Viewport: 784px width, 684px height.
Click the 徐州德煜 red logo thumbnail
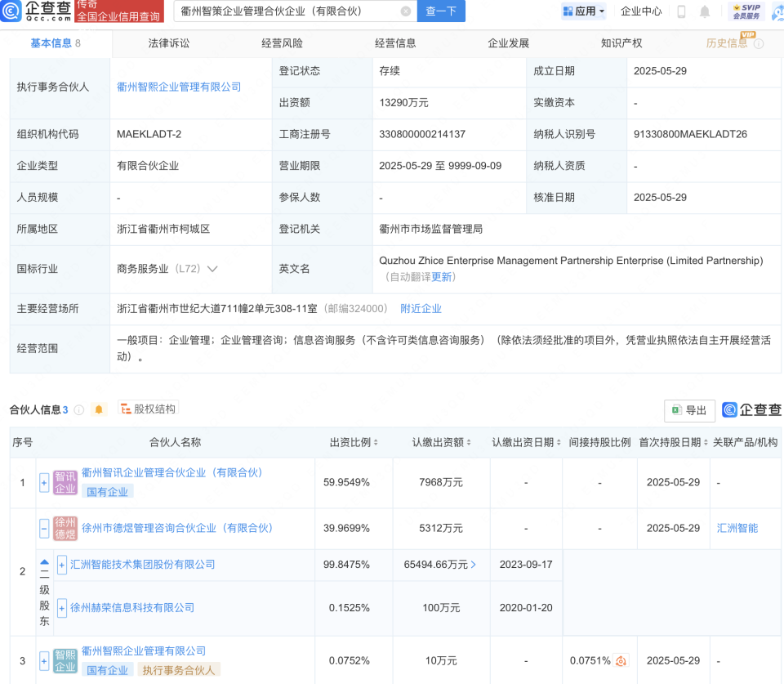pos(65,529)
